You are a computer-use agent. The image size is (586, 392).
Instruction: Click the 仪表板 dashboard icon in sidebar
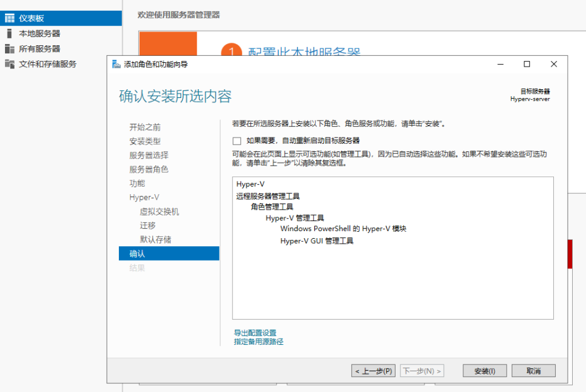[9, 18]
